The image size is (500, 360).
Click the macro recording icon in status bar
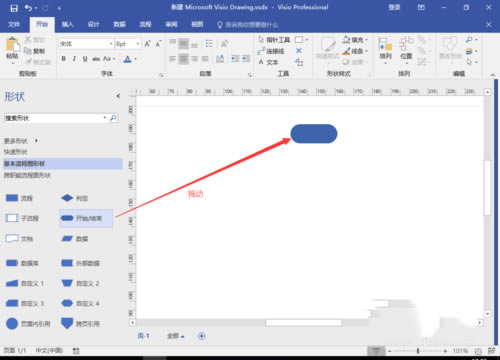76,351
